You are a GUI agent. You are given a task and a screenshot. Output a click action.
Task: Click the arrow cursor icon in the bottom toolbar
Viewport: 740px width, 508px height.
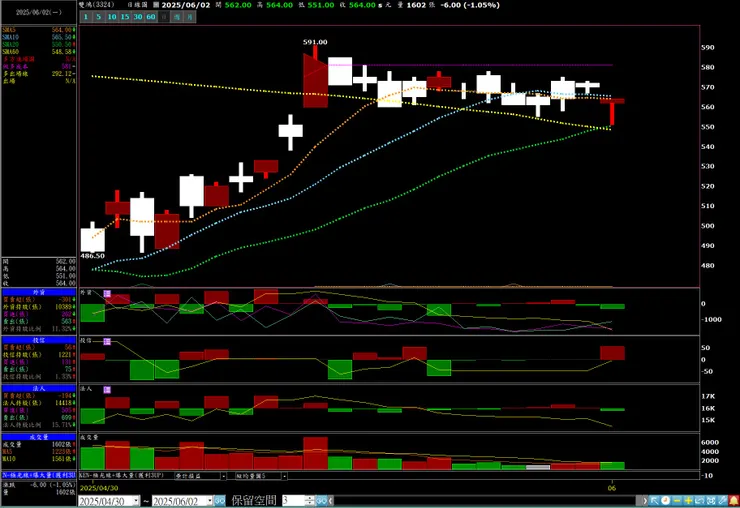654,500
